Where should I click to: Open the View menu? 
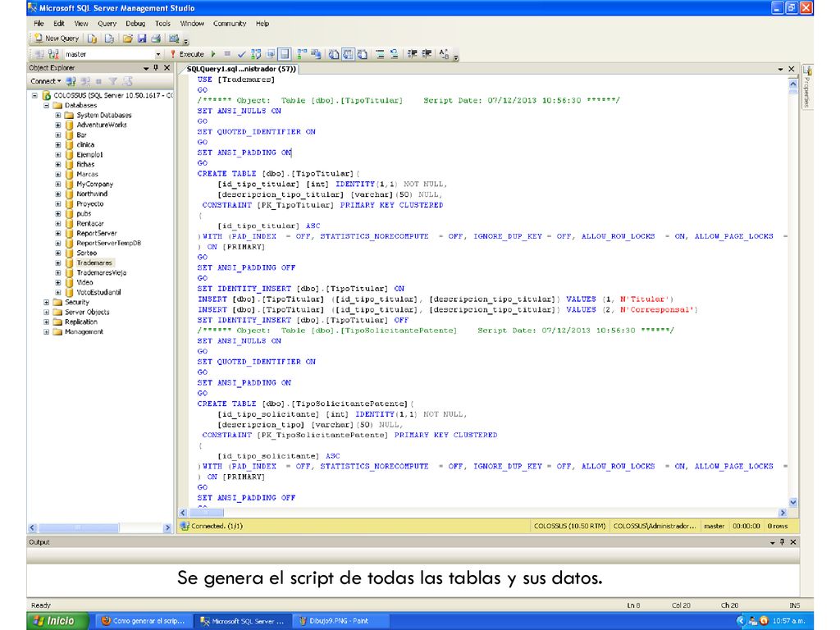[81, 24]
